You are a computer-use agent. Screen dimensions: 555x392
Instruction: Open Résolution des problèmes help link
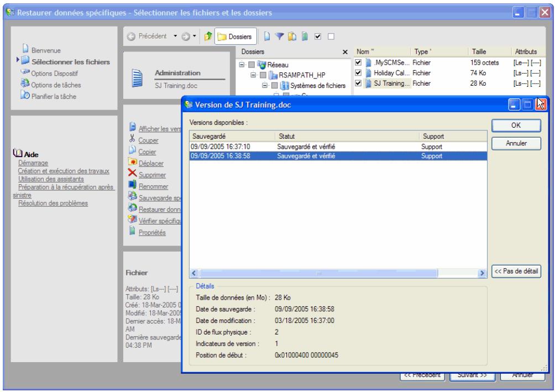click(53, 203)
